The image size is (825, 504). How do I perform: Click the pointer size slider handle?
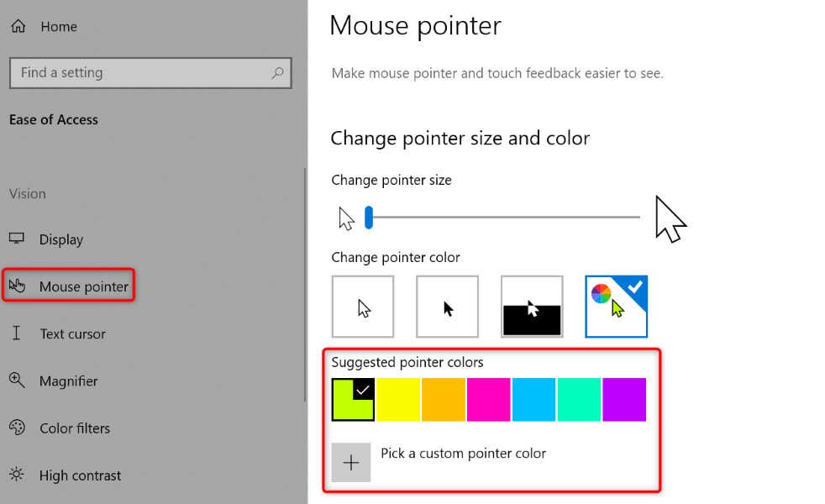click(x=367, y=217)
